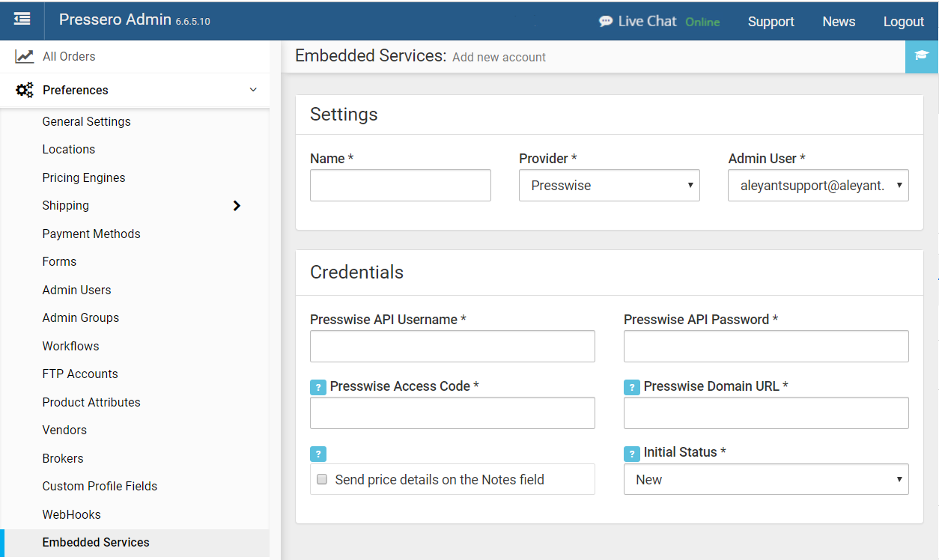Click the Add new account subtitle
Screen dimensions: 939x560
(499, 58)
